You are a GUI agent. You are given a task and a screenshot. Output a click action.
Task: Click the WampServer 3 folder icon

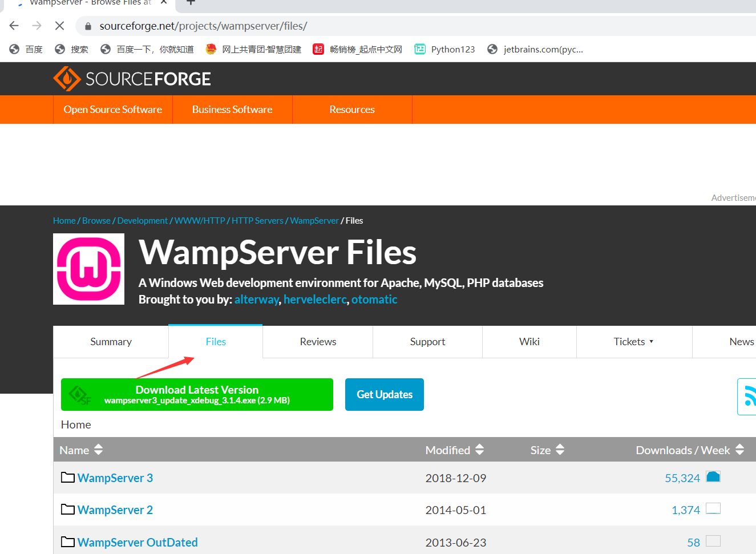coord(68,477)
